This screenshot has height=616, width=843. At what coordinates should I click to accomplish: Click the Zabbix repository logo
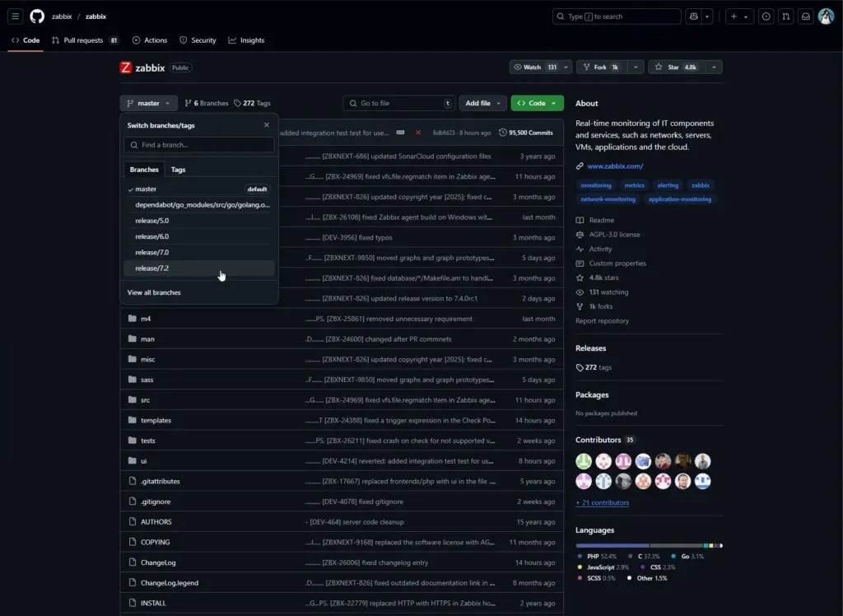coord(126,68)
